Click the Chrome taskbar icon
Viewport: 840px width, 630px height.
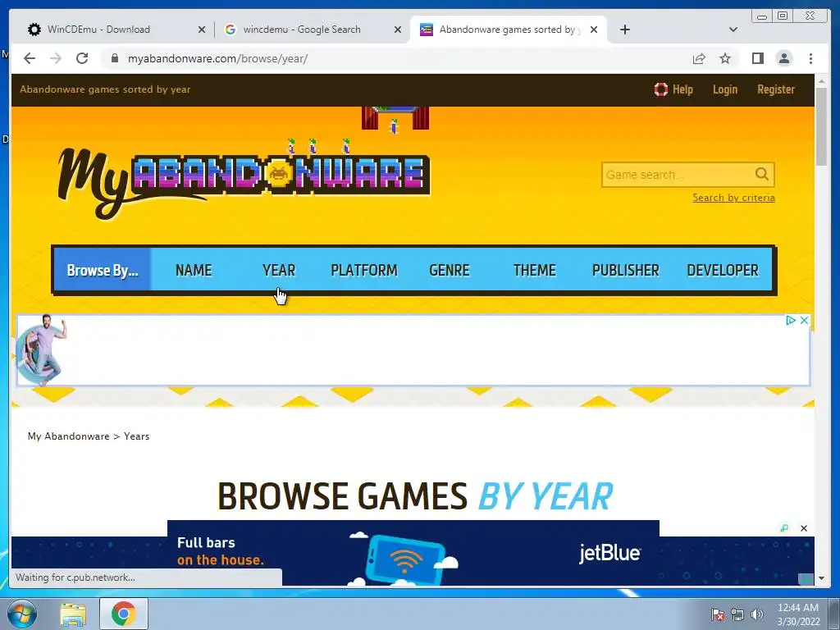pyautogui.click(x=124, y=614)
